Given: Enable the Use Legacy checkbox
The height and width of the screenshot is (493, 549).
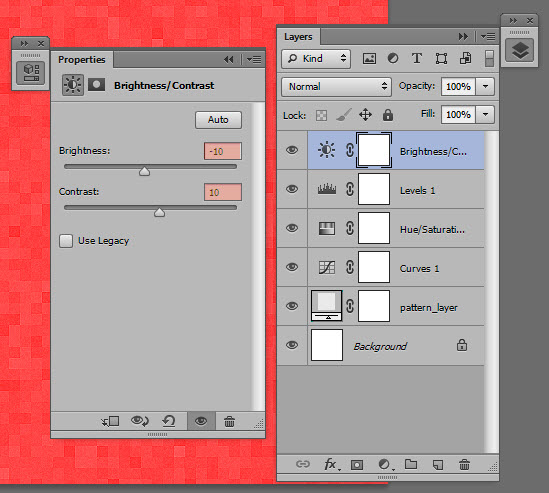Looking at the screenshot, I should click(66, 241).
